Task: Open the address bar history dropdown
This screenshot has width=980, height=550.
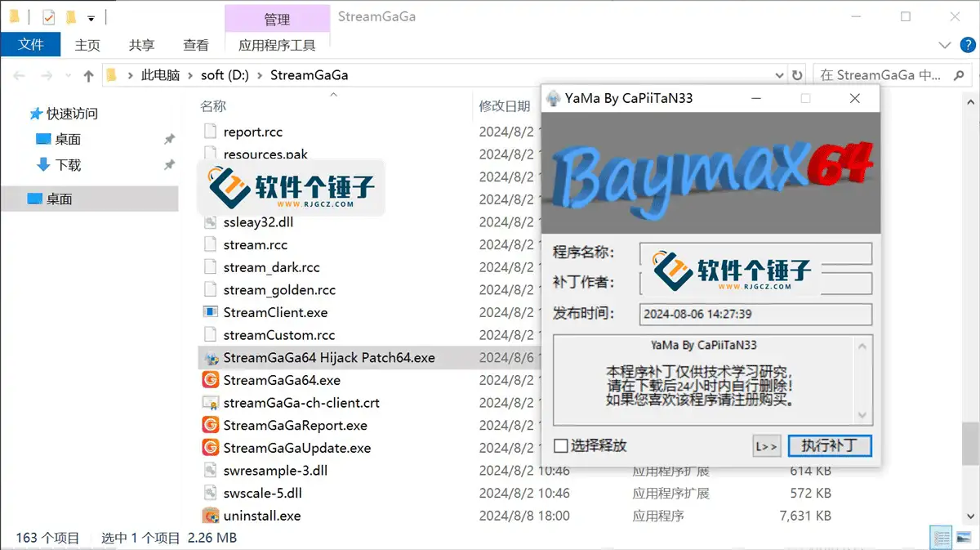Action: pos(778,74)
